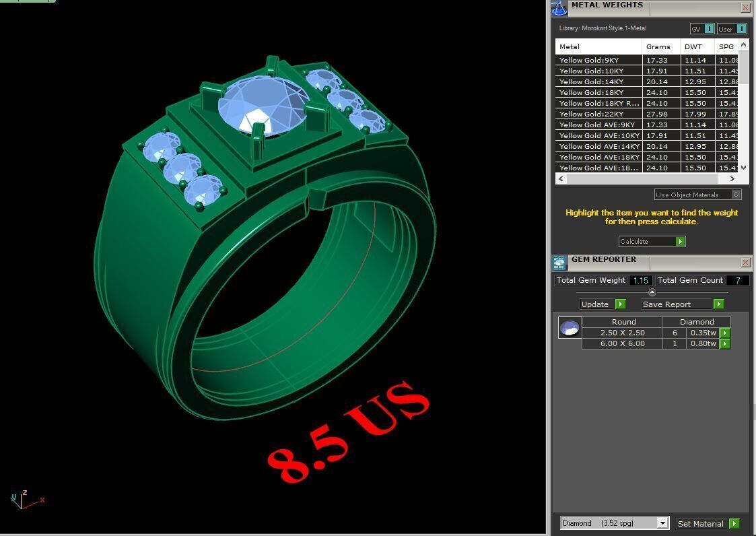Screen dimensions: 756x536
Task: Click the round gem thumbnail icon
Action: point(570,327)
